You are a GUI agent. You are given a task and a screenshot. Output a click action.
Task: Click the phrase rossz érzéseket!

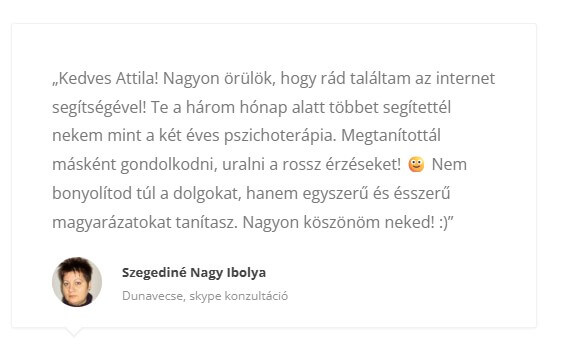tap(341, 165)
